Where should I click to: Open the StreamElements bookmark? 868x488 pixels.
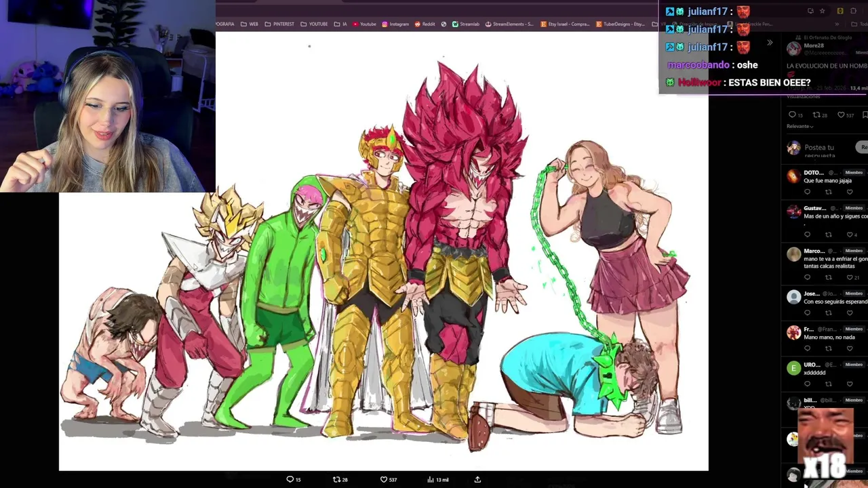(x=509, y=24)
